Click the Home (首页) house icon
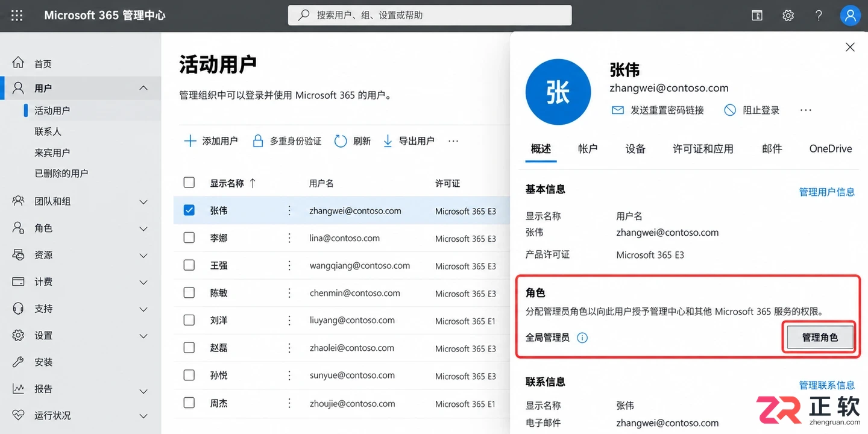868x434 pixels. tap(18, 63)
